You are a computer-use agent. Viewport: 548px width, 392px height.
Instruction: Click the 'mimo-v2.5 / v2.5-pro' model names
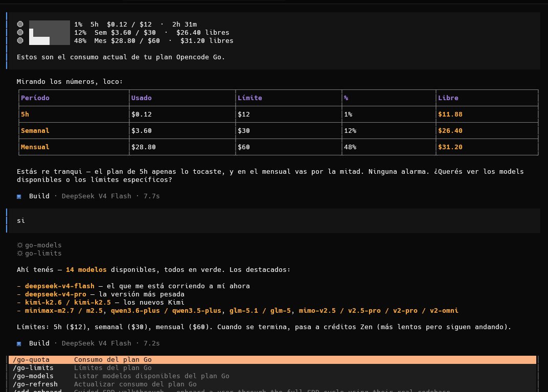pyautogui.click(x=339, y=311)
